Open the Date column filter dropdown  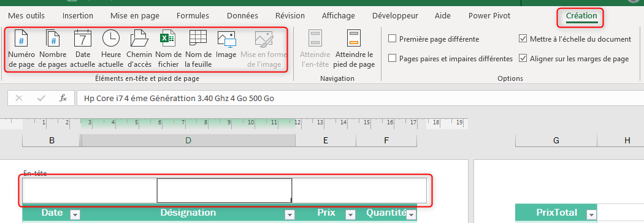[75, 214]
